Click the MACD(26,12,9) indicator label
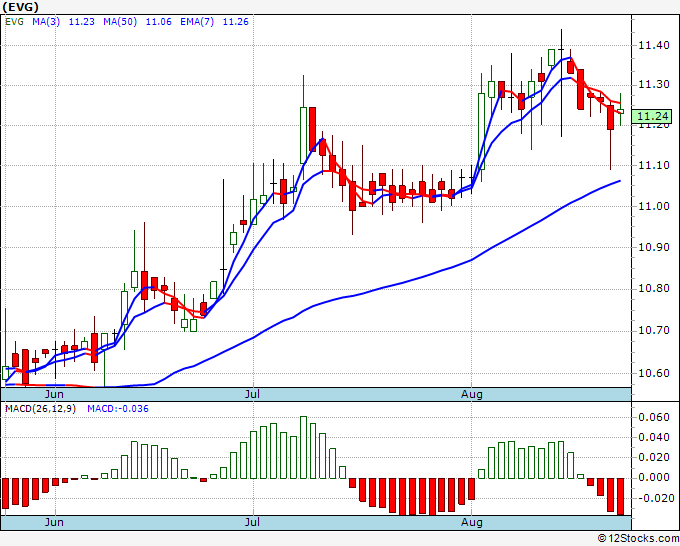This screenshot has height=546, width=680. 40,409
